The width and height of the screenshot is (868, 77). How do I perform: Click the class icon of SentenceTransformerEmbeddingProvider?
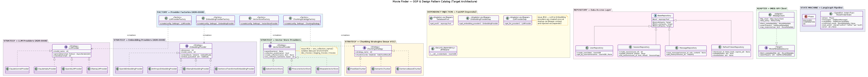coord(216,69)
